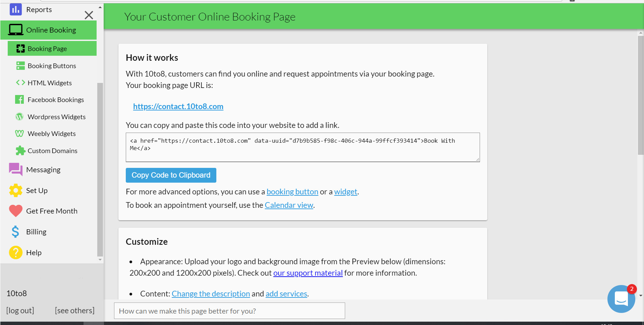Click the Get Free Month heart icon
The image size is (644, 325).
(x=15, y=211)
